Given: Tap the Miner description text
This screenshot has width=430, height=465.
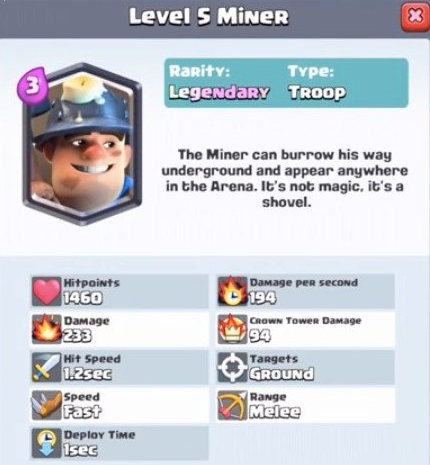Looking at the screenshot, I should pos(286,178).
